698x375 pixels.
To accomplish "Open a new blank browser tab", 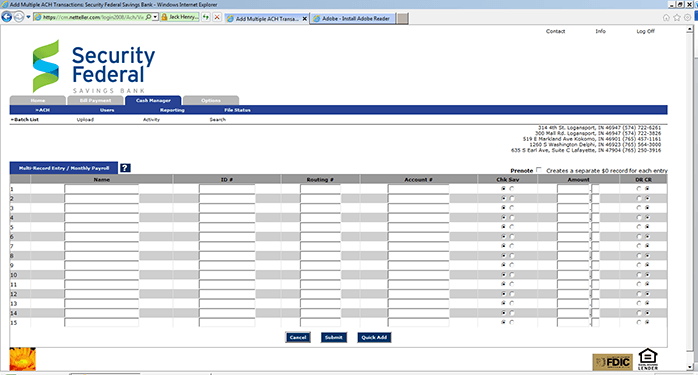I will tap(402, 19).
